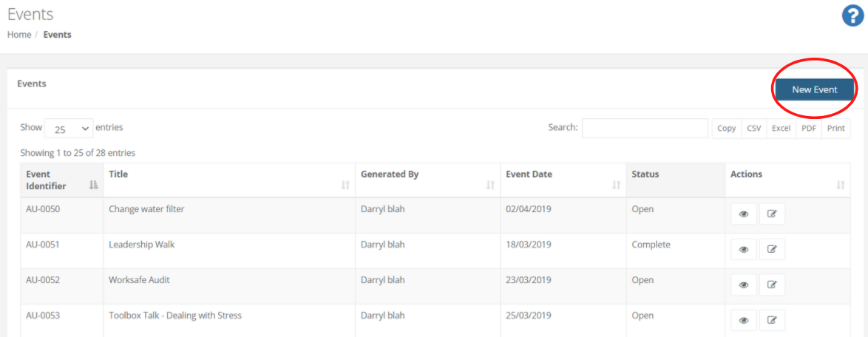Edit the Leadership Walk event
Viewport: 868px width, 337px height.
772,250
